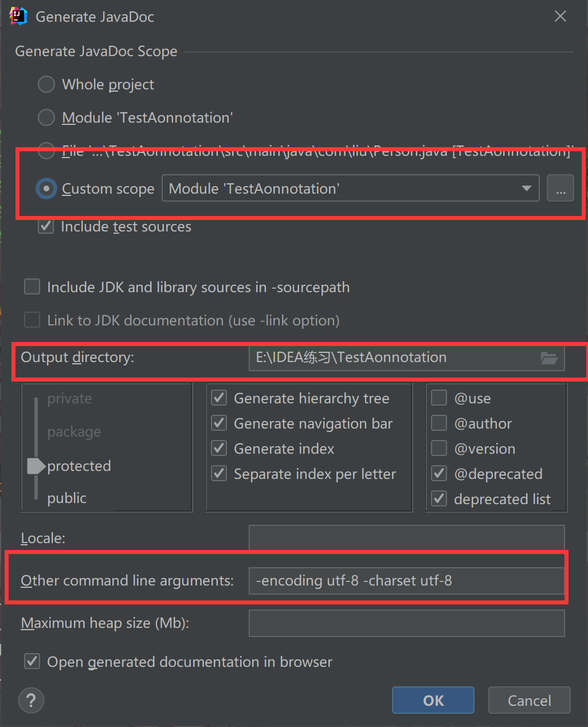Viewport: 588px width, 727px height.
Task: Click the Other command line arguments field
Action: click(406, 581)
